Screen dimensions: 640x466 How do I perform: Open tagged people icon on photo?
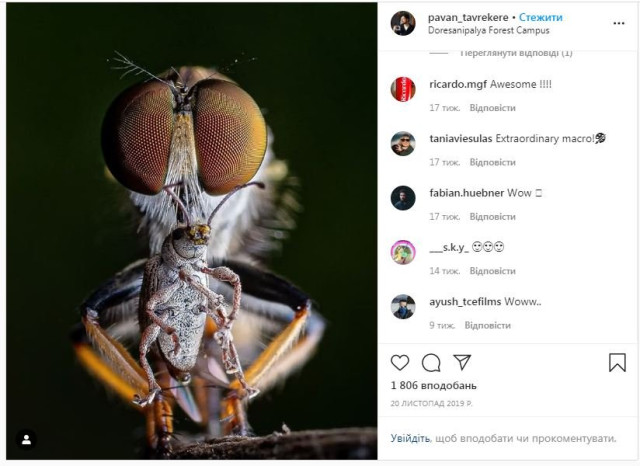(26, 439)
